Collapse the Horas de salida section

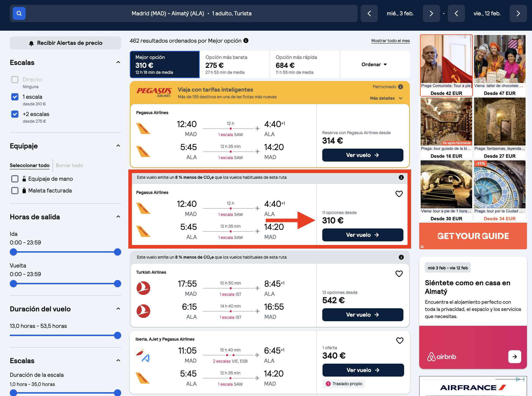click(x=118, y=217)
